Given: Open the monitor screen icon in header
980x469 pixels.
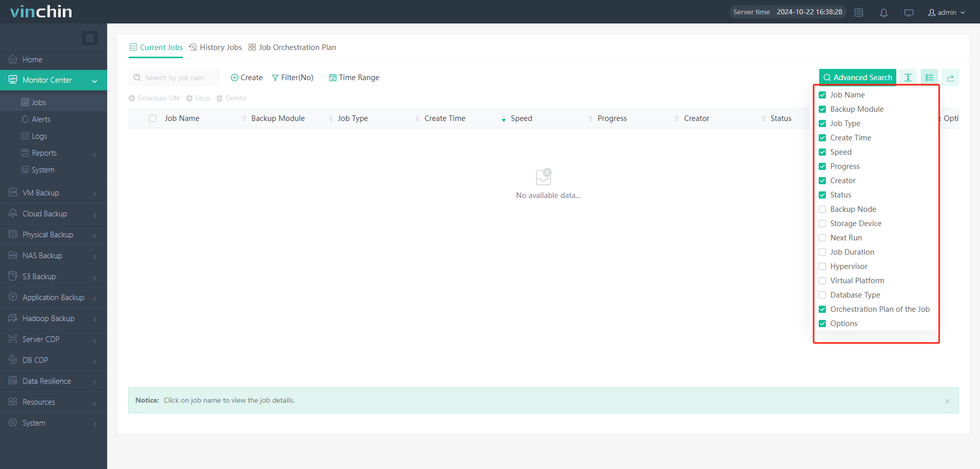Looking at the screenshot, I should 909,13.
